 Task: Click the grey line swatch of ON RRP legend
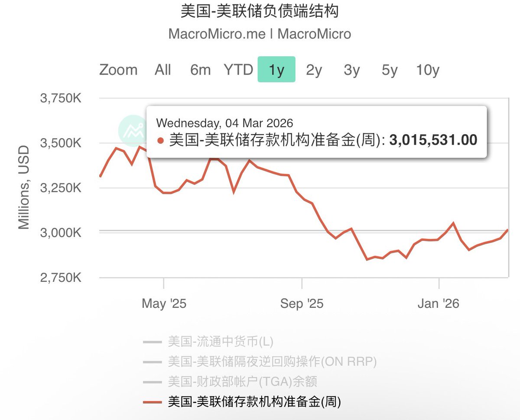[x=153, y=362]
